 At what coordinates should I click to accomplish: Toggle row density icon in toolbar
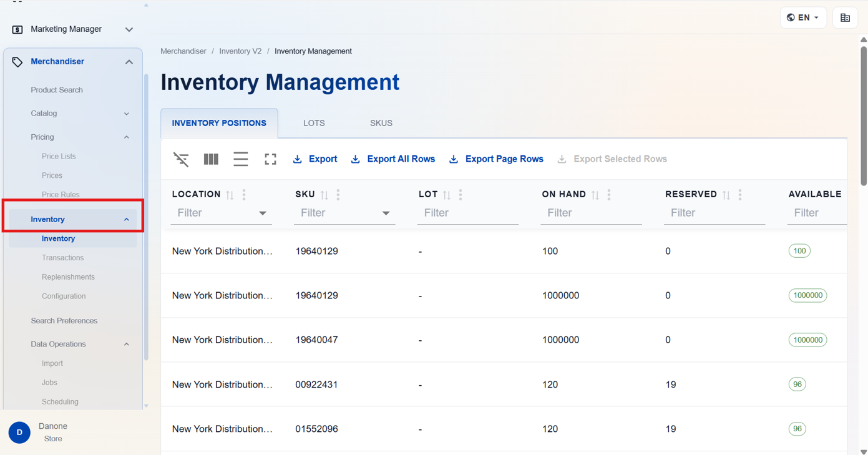[241, 159]
